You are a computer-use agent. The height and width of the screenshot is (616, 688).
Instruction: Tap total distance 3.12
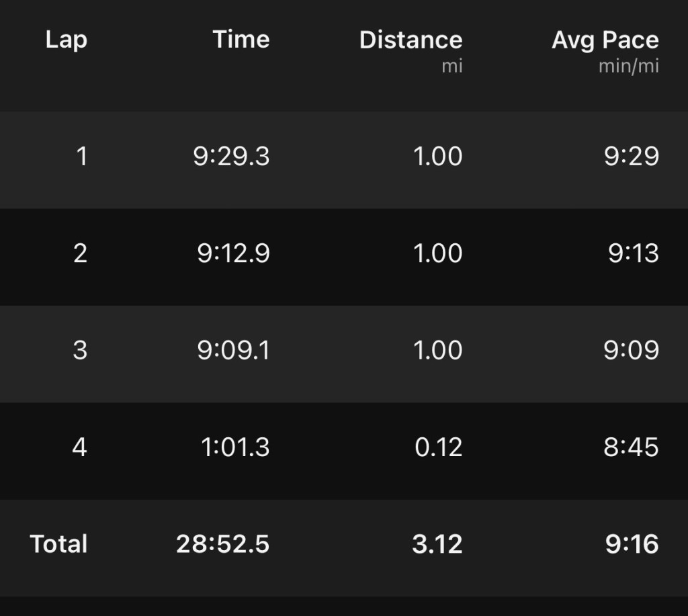pyautogui.click(x=437, y=543)
